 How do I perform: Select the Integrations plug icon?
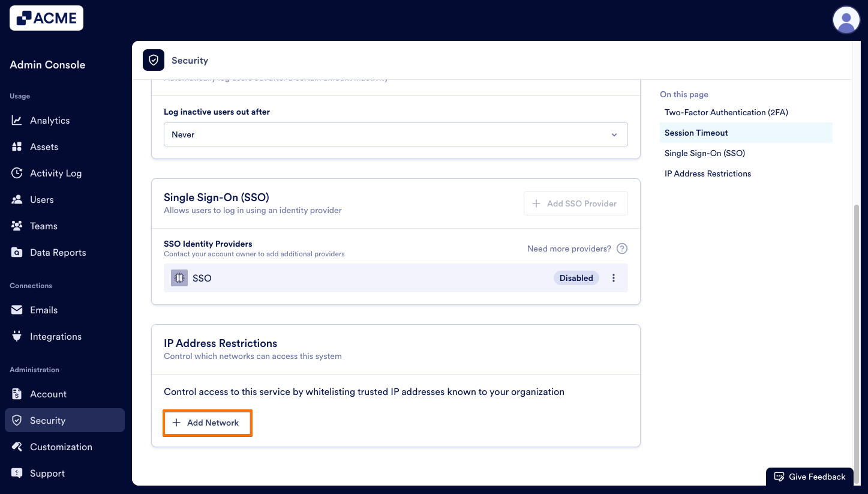(x=17, y=336)
